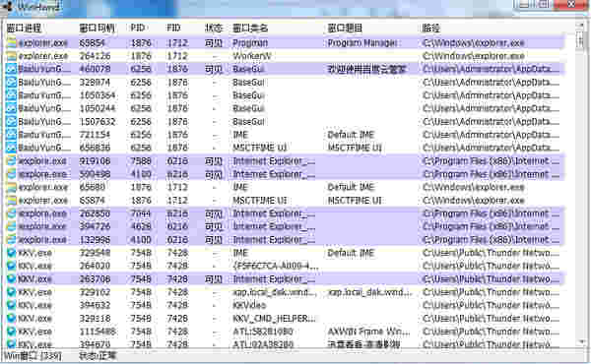
Task: Click the BaiduYunG icon on handle 721154 row
Action: 11,135
